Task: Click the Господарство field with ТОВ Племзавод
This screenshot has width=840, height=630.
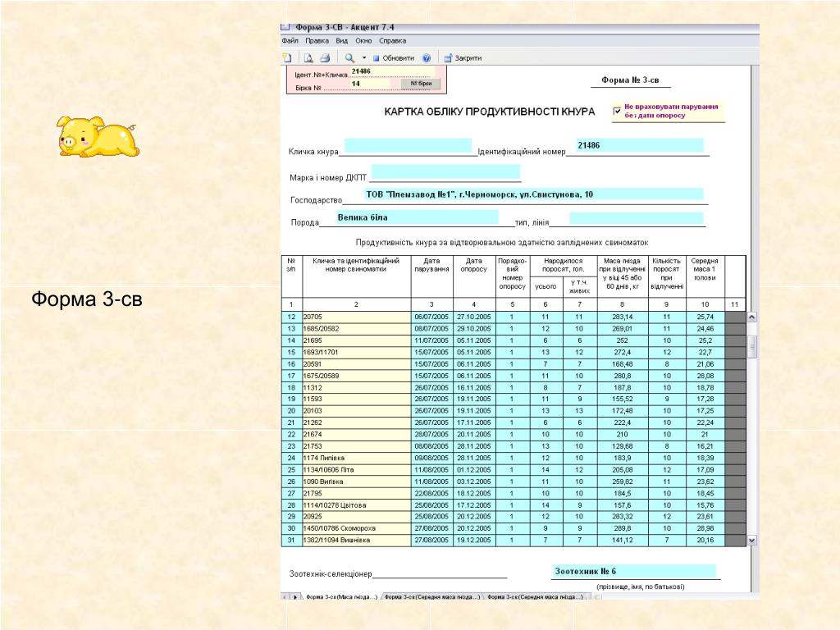Action: [x=533, y=194]
